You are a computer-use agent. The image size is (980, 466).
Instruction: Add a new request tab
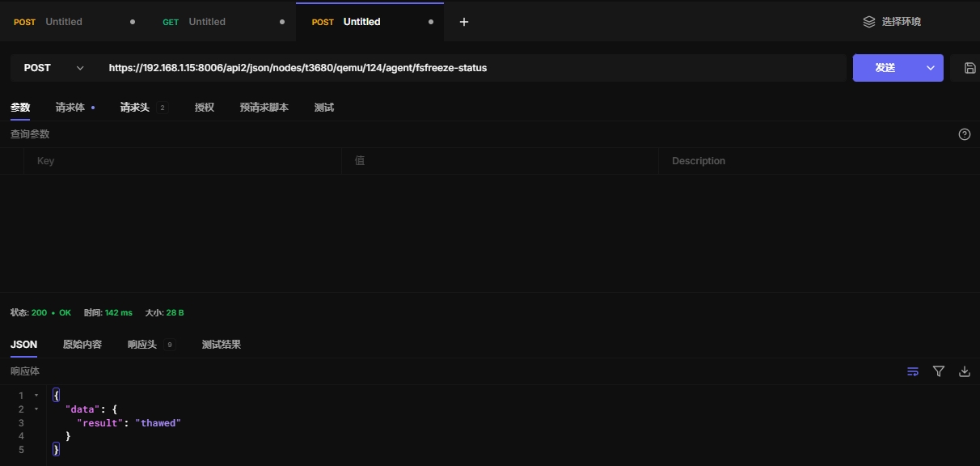tap(464, 22)
